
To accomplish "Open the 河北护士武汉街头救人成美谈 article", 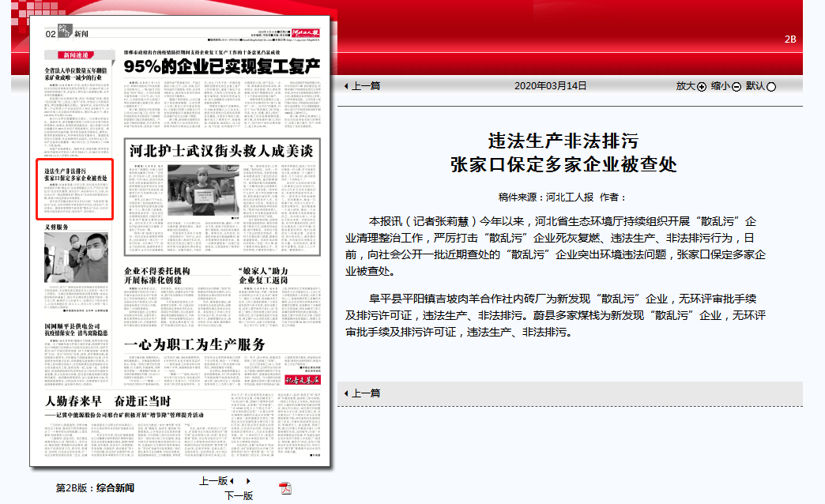I will pos(209,149).
